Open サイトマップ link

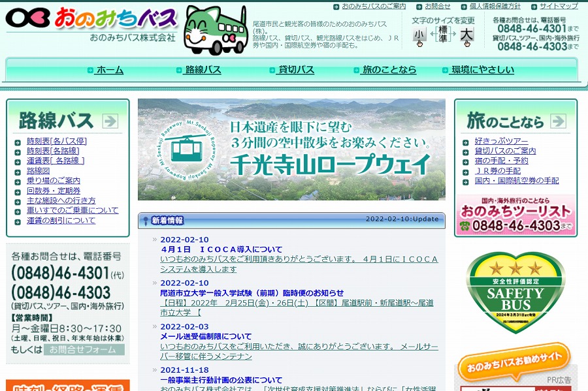559,7
